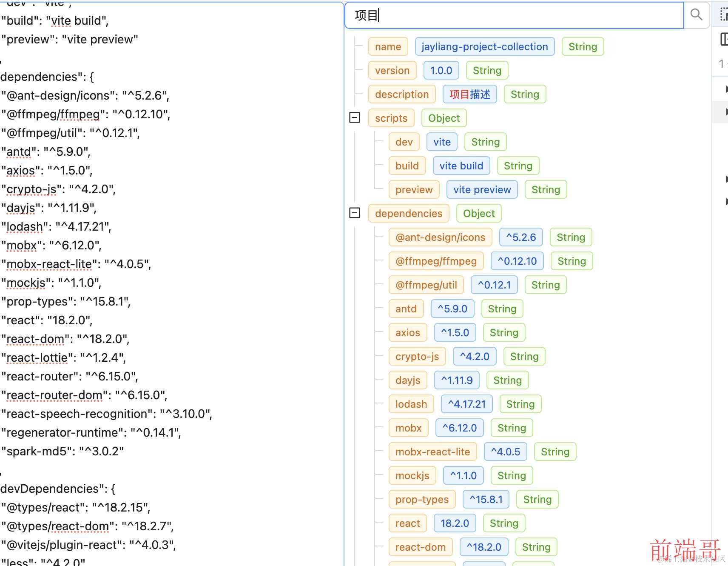Click the vite value of dev
Image resolution: width=728 pixels, height=566 pixels.
pyautogui.click(x=442, y=142)
